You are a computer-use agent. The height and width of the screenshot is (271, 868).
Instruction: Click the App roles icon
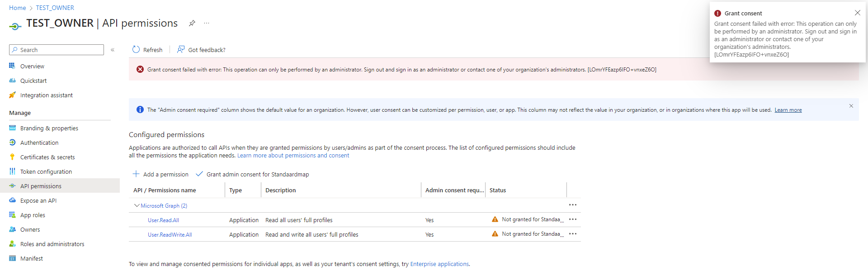[12, 215]
